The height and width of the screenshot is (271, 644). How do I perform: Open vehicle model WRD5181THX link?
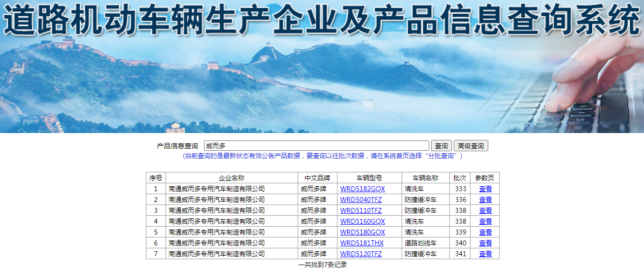click(362, 243)
